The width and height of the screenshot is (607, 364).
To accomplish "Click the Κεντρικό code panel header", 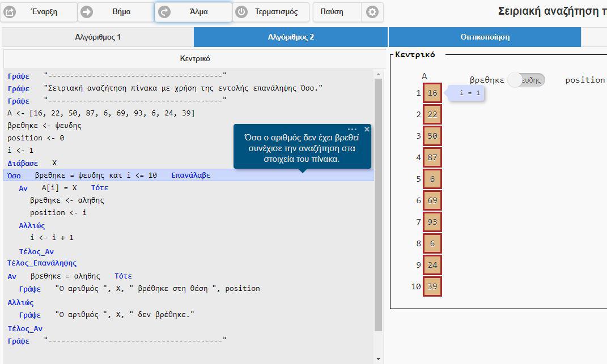I will pos(195,59).
